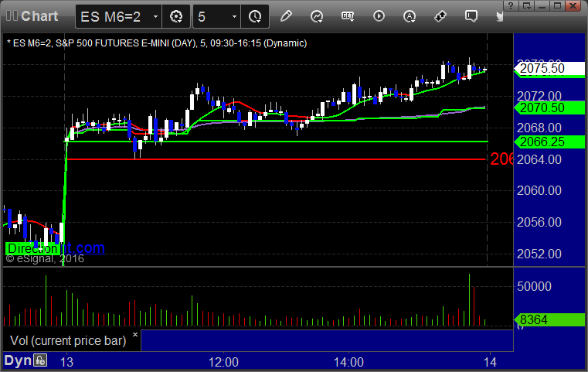Click the © eSignal, 2016 copyright text
The image size is (588, 372).
click(45, 258)
